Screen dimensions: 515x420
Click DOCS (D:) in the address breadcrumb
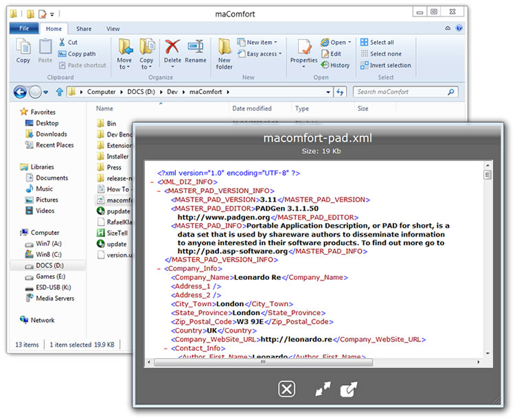tap(141, 92)
